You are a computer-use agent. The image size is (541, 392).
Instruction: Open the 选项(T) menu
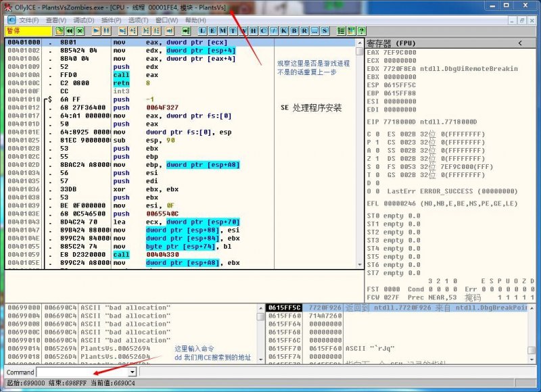point(139,20)
